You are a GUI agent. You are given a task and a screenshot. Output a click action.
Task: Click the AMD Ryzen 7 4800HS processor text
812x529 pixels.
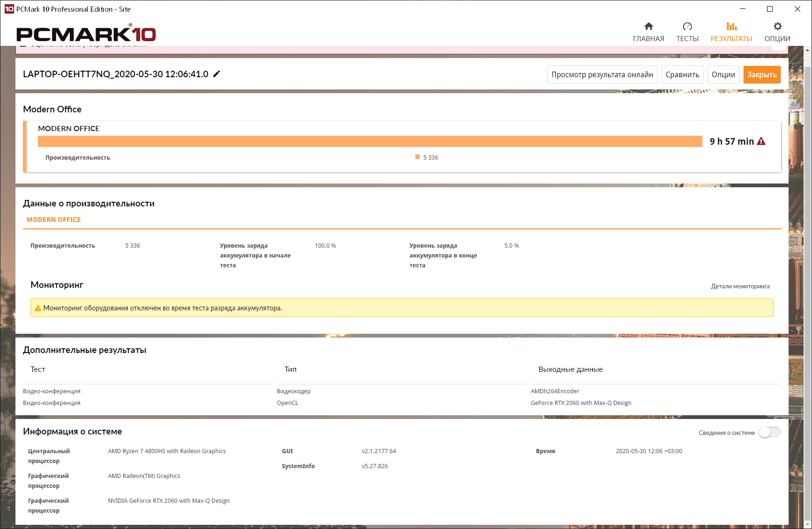pos(167,451)
